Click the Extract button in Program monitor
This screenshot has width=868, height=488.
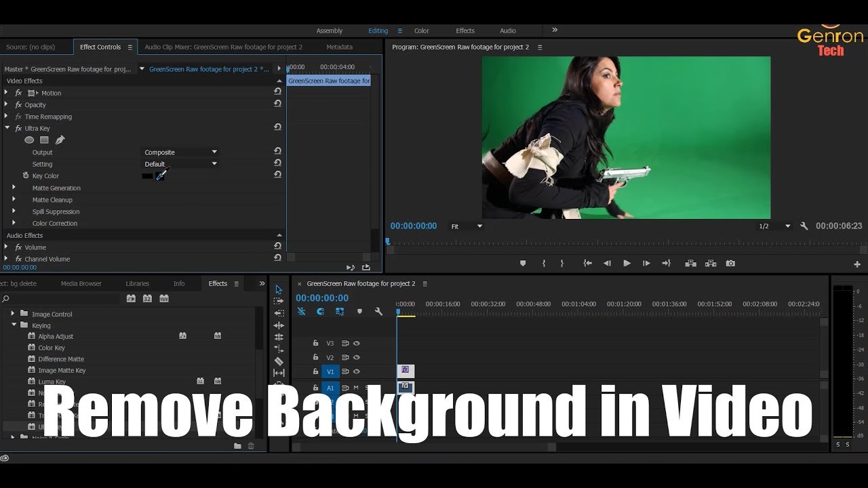711,263
